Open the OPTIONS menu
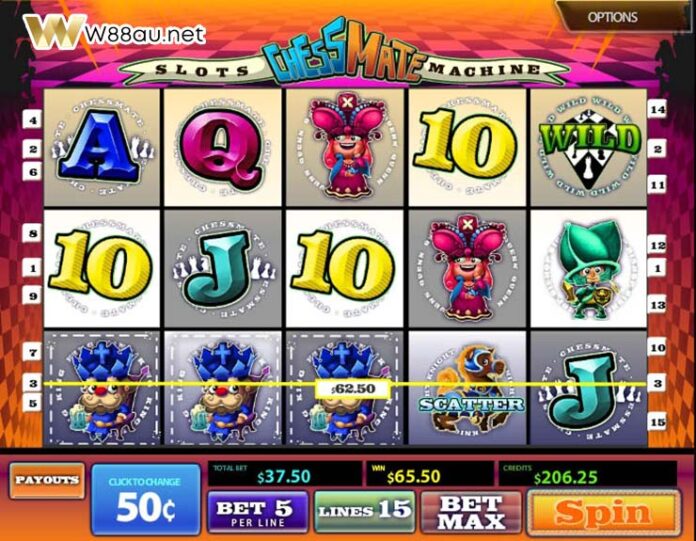696x541 pixels. (613, 17)
